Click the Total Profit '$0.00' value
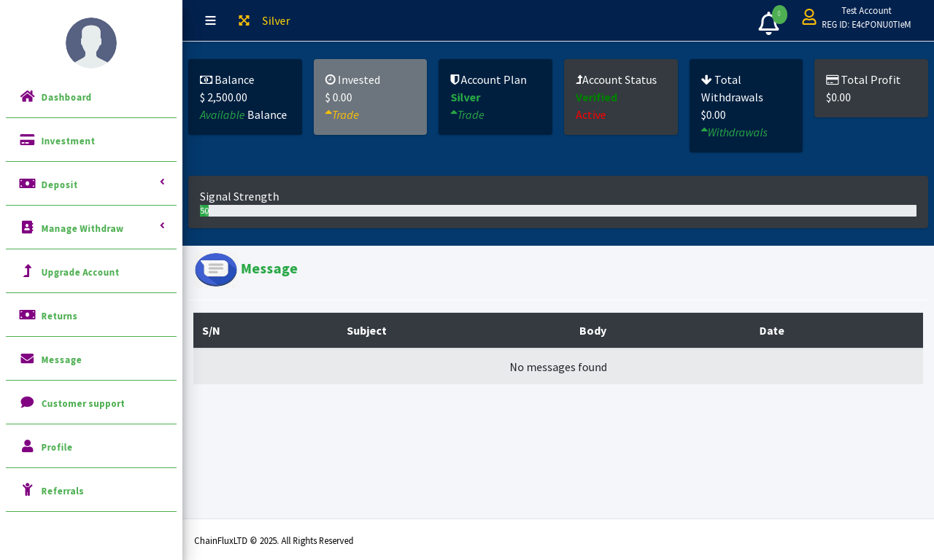 838,97
